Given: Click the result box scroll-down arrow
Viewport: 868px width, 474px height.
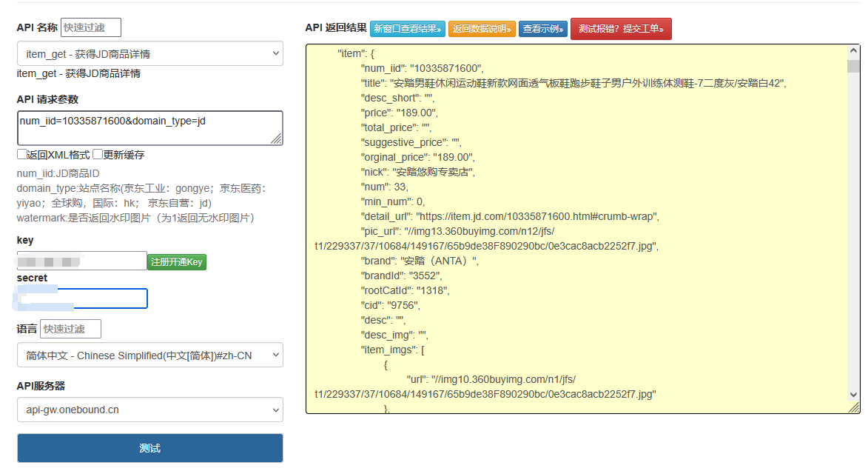Looking at the screenshot, I should [854, 395].
